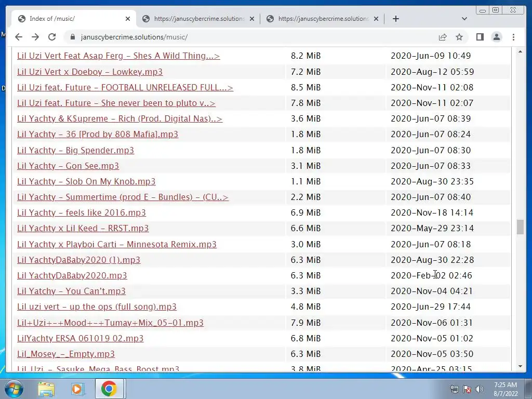Click the date 2020-Aug-12 05:59

tap(432, 72)
